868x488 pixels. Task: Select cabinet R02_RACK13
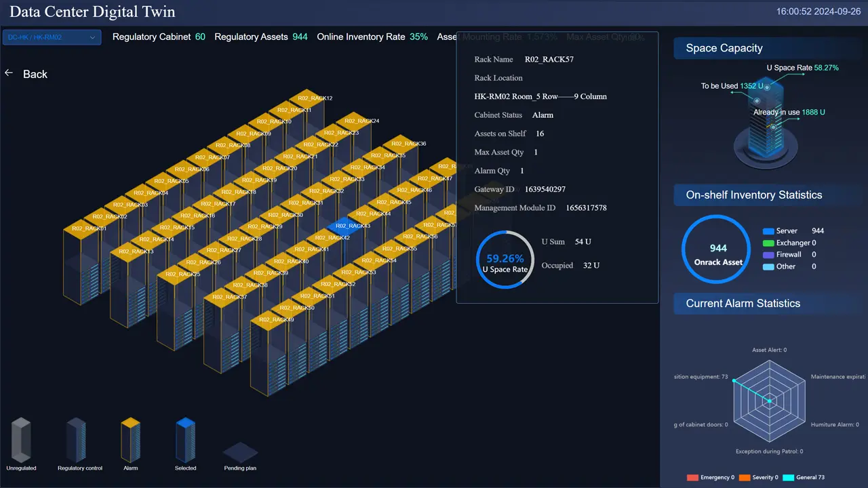tap(136, 251)
